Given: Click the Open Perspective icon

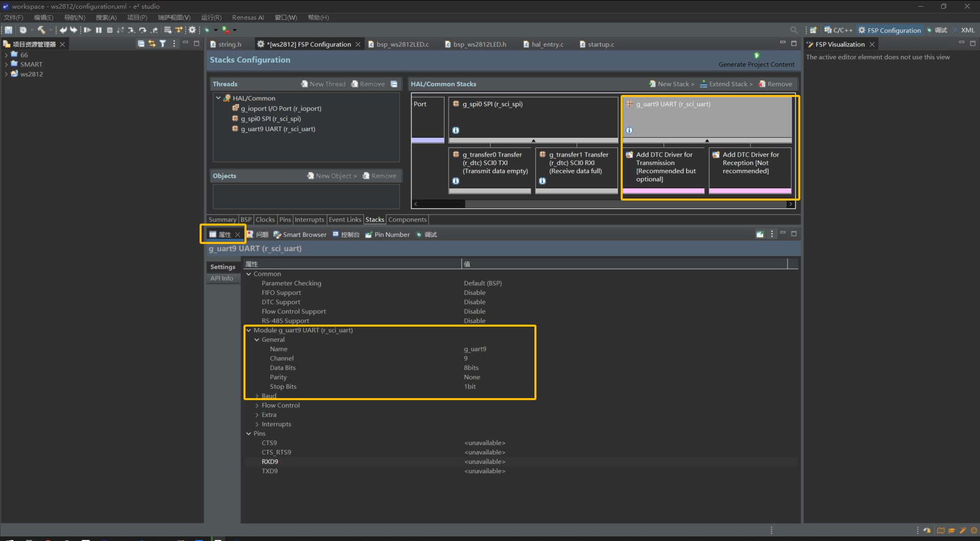Looking at the screenshot, I should point(813,30).
